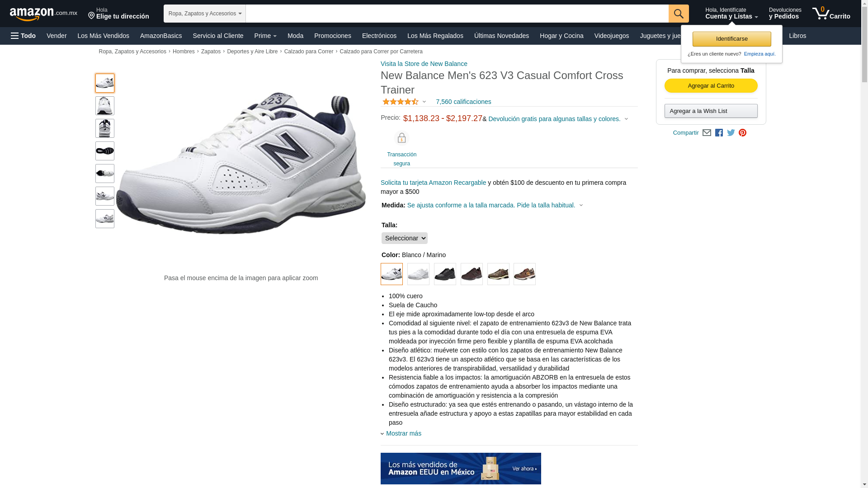Open the shopping cart icon
The width and height of the screenshot is (868, 488).
[x=831, y=14]
